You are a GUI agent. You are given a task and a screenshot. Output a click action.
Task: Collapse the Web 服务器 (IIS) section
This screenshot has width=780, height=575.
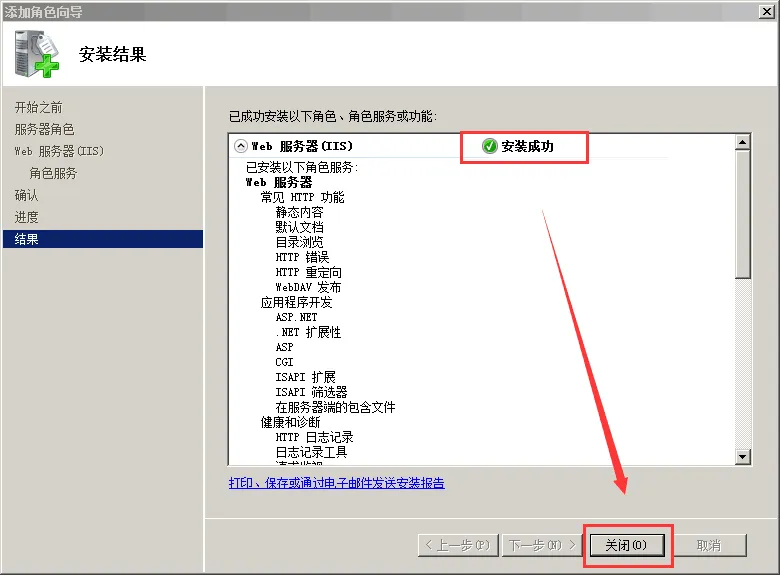tap(241, 146)
